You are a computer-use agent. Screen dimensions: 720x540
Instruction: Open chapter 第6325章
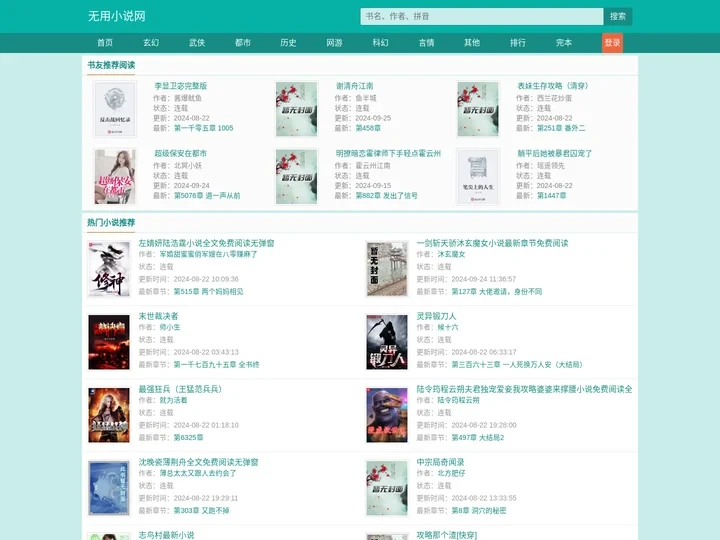click(x=188, y=438)
